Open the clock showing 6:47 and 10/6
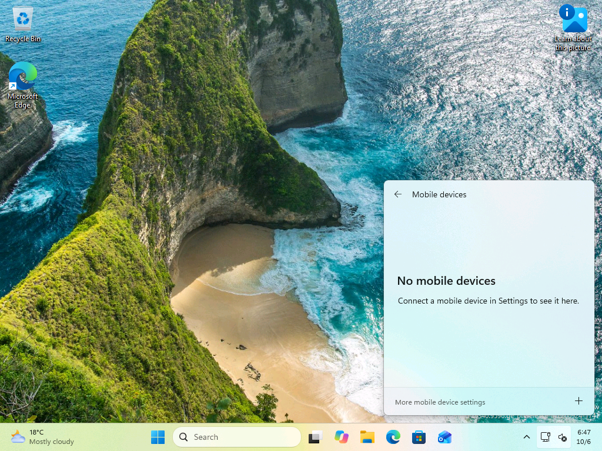 tap(584, 437)
